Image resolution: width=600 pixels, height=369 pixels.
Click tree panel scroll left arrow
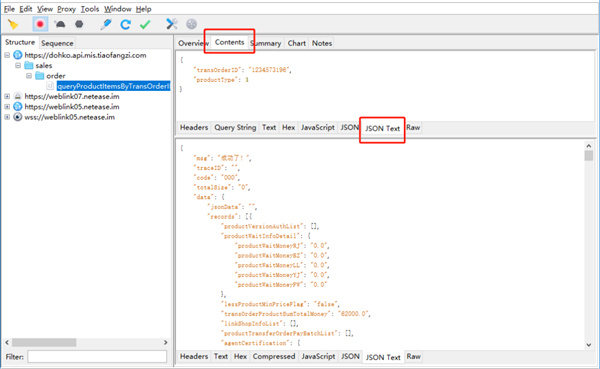pos(7,342)
